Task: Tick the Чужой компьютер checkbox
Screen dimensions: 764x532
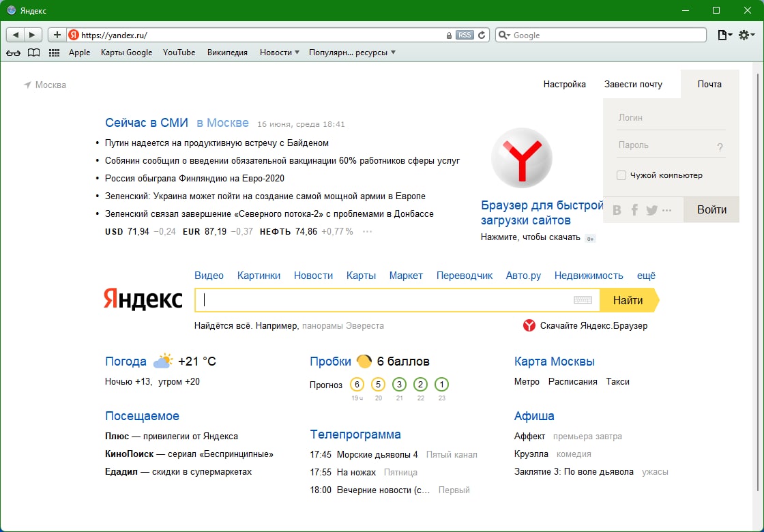Action: click(621, 175)
